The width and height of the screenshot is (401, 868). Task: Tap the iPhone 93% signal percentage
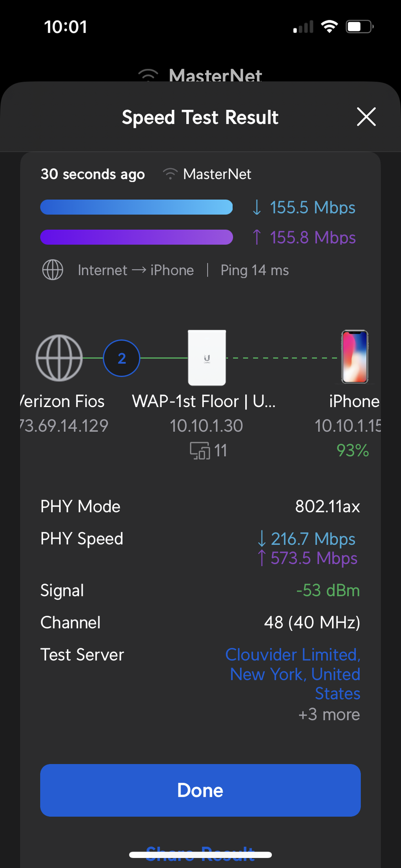352,450
